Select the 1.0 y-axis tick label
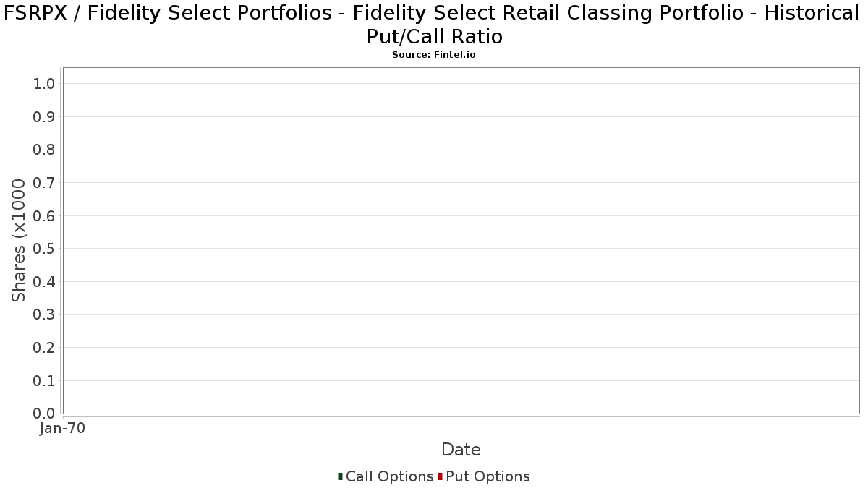The height and width of the screenshot is (488, 868). click(x=44, y=84)
